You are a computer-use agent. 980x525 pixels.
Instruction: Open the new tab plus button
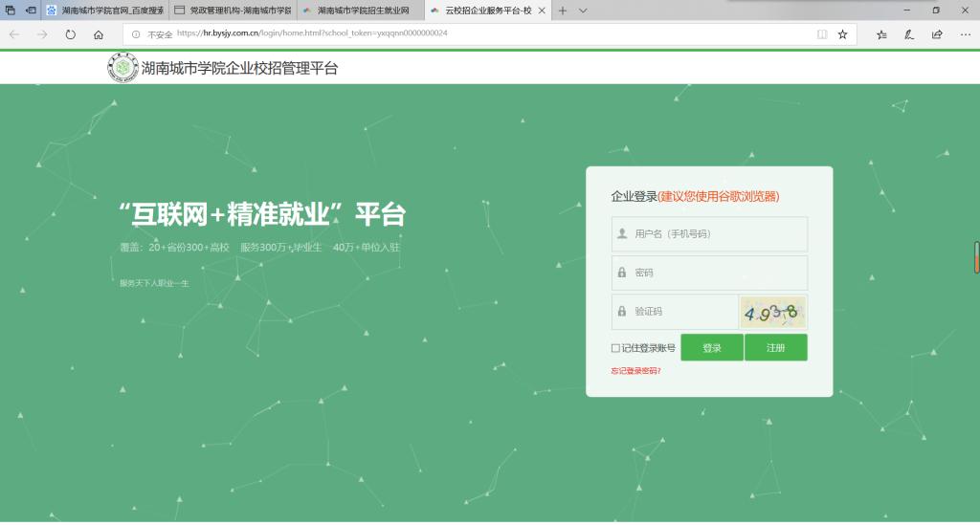click(x=563, y=11)
